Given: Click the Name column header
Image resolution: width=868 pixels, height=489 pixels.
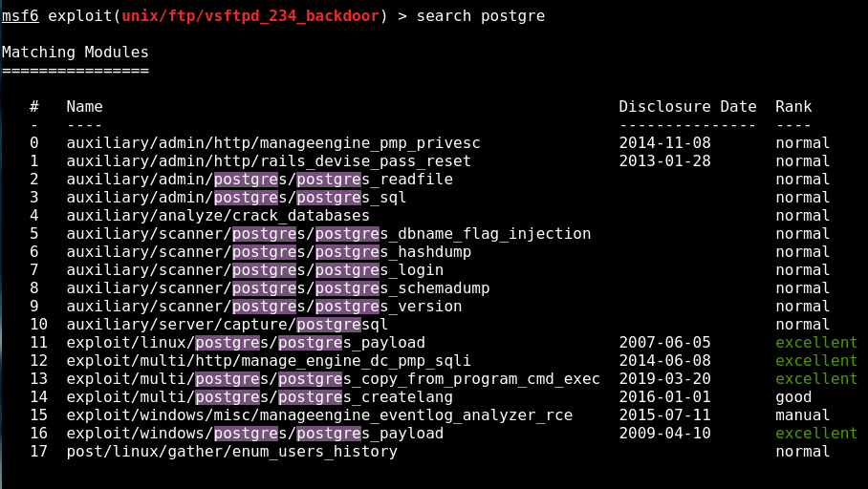Looking at the screenshot, I should coord(84,107).
